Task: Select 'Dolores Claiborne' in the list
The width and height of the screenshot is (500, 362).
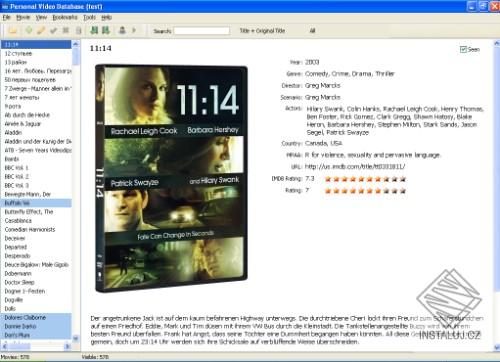Action: click(36, 318)
